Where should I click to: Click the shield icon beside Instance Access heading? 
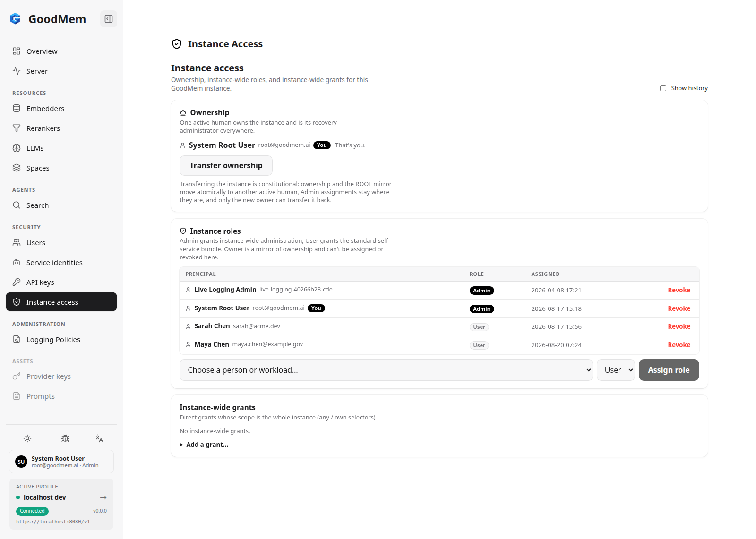point(177,44)
